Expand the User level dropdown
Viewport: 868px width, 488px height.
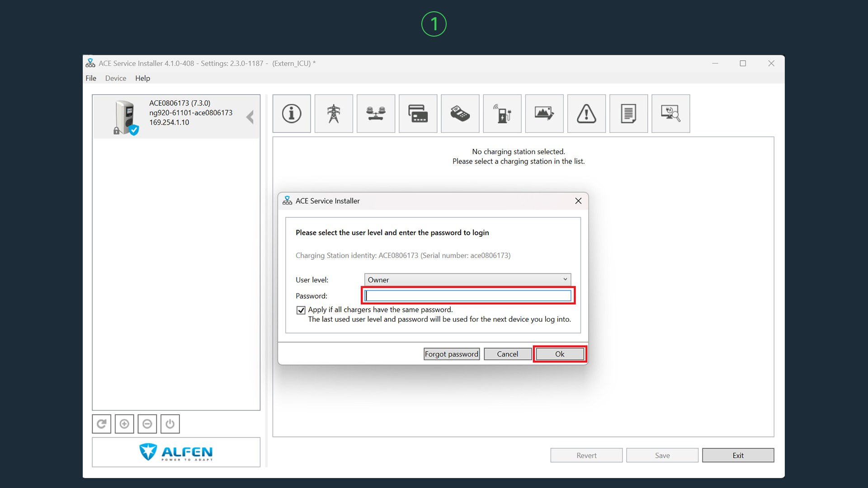point(467,280)
